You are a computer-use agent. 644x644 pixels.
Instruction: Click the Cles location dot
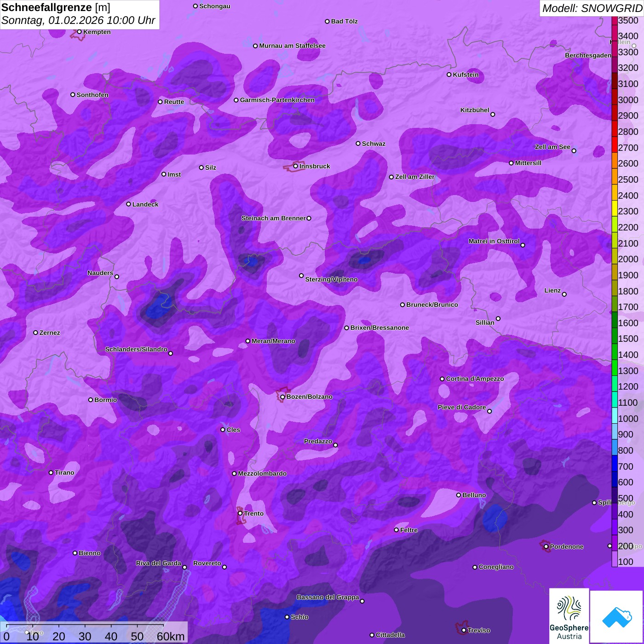point(223,430)
